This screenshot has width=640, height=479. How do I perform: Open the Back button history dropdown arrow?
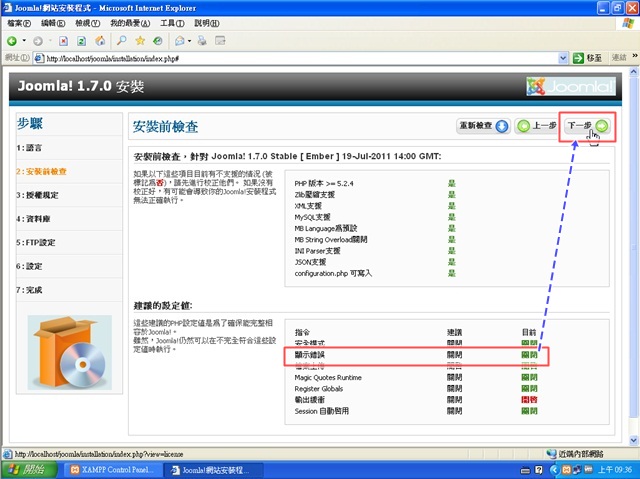pos(24,41)
